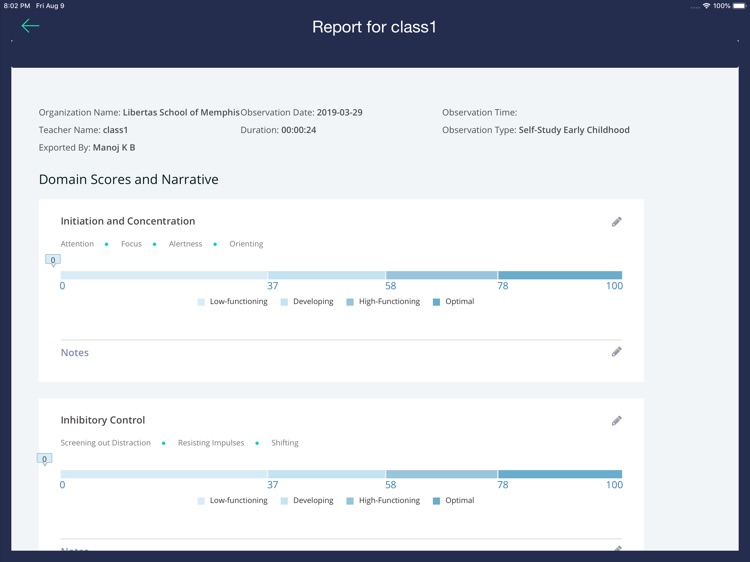Click the Inhibitory Control heading

click(x=102, y=420)
